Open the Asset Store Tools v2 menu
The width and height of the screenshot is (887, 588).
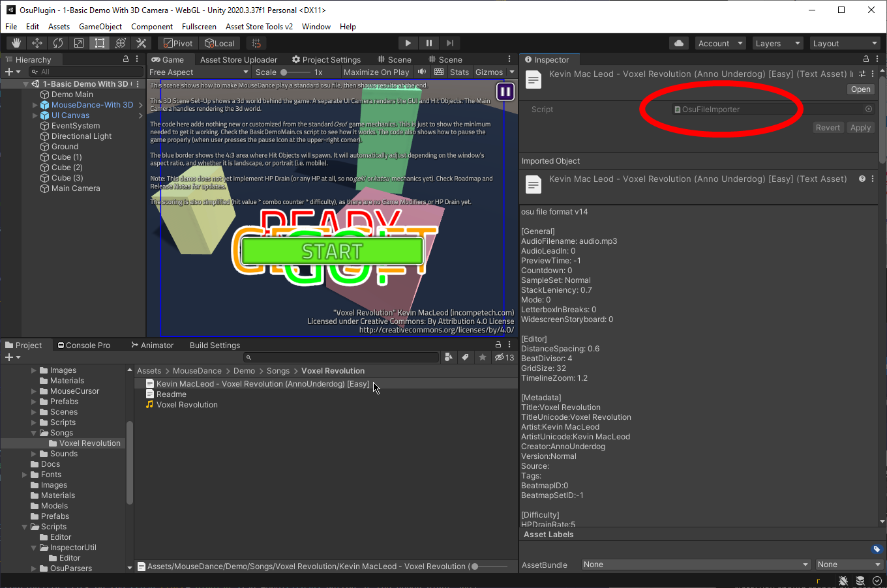pyautogui.click(x=259, y=27)
